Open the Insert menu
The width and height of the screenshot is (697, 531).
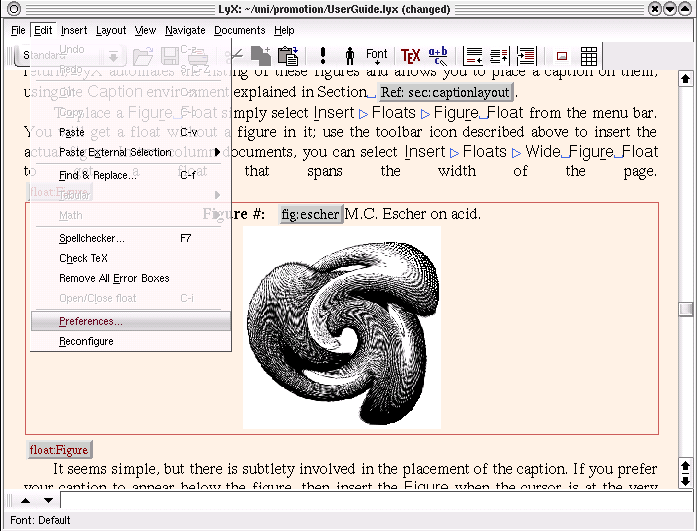tap(74, 30)
